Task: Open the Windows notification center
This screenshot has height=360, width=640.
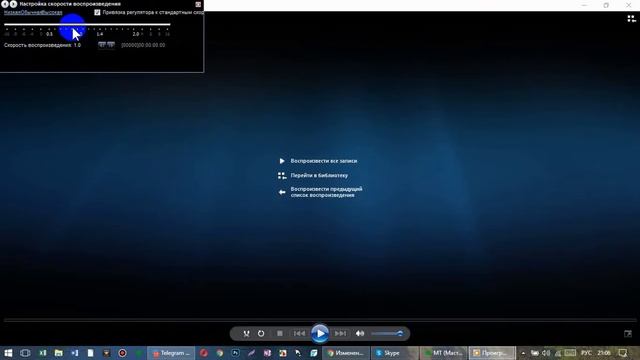Action: tap(623, 353)
